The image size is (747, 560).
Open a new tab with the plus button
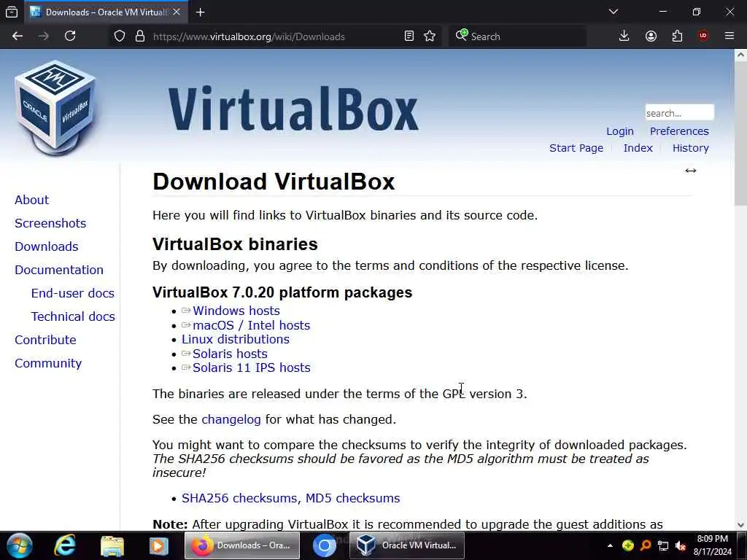pos(200,12)
